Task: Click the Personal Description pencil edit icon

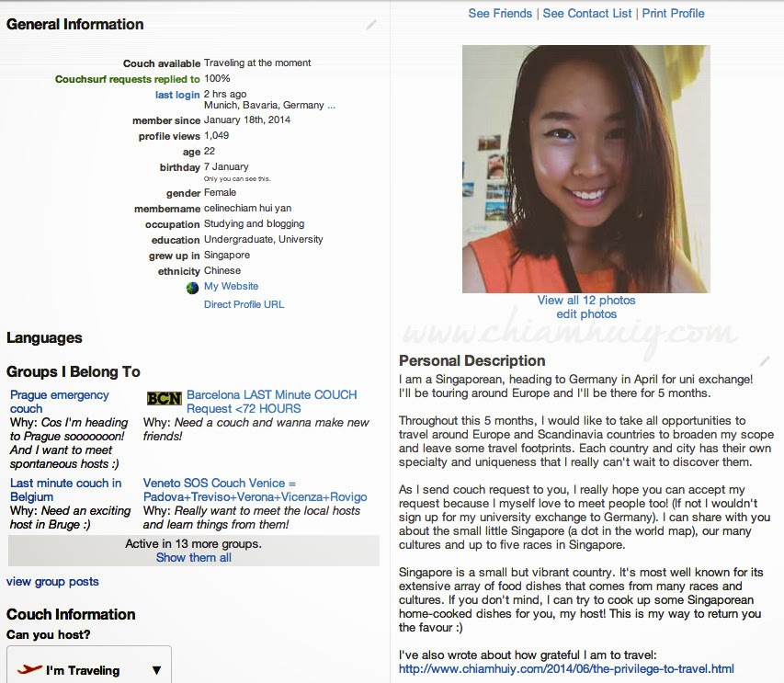Action: [764, 360]
